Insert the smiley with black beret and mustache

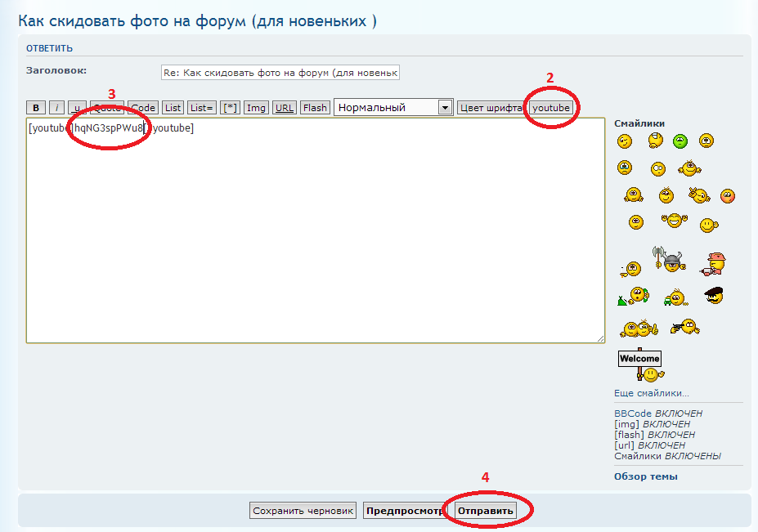coord(714,296)
